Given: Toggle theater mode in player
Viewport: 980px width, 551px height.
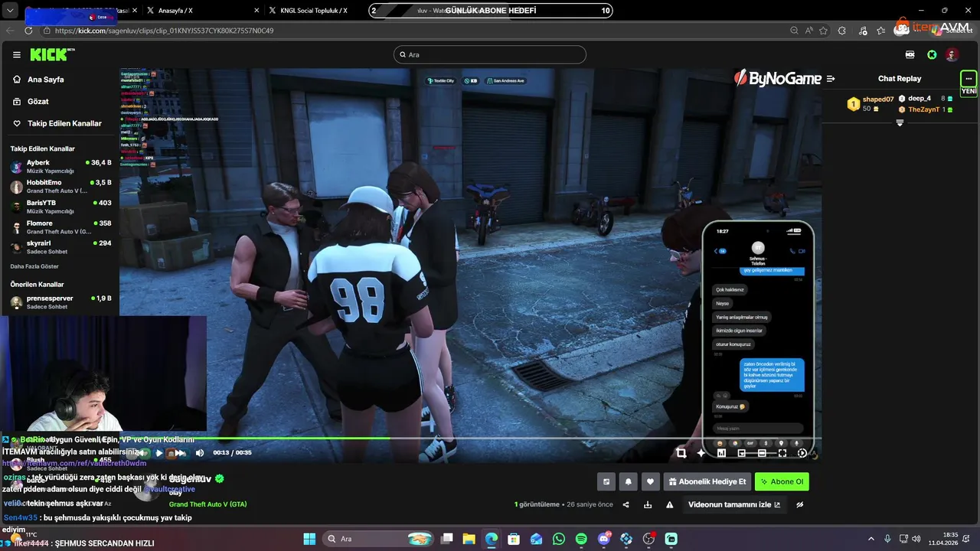Looking at the screenshot, I should [762, 453].
